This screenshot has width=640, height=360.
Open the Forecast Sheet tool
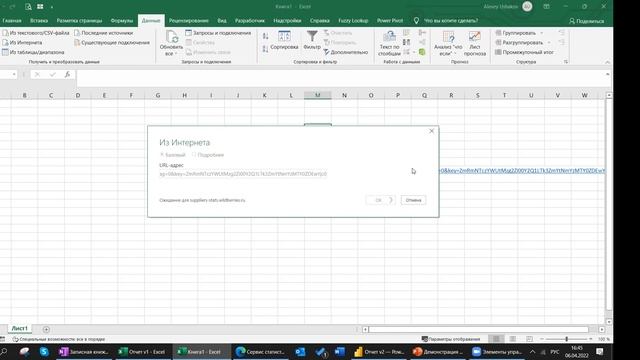(475, 43)
